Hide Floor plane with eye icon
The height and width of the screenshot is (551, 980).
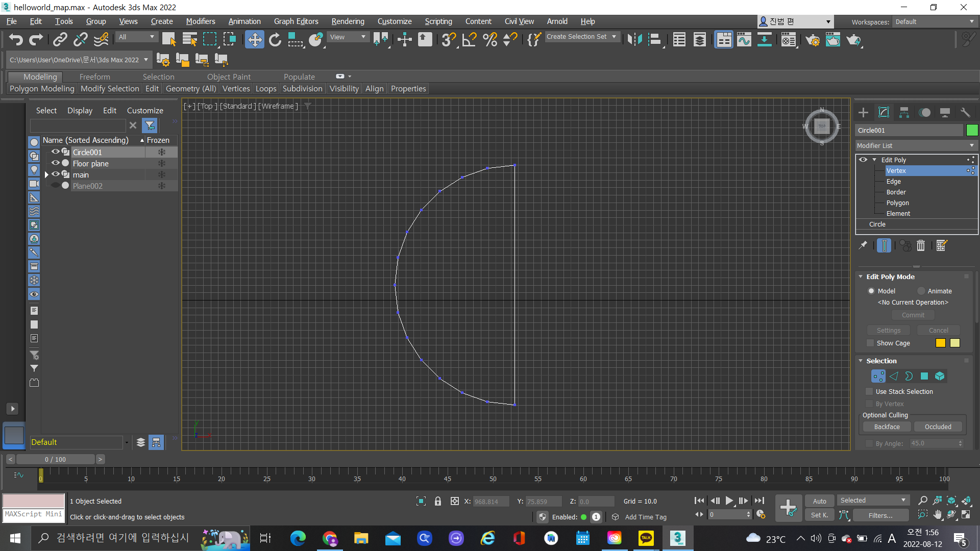(x=55, y=163)
